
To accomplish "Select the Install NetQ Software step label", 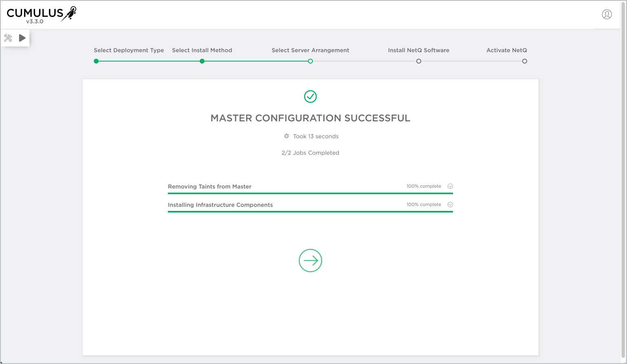I will point(418,50).
